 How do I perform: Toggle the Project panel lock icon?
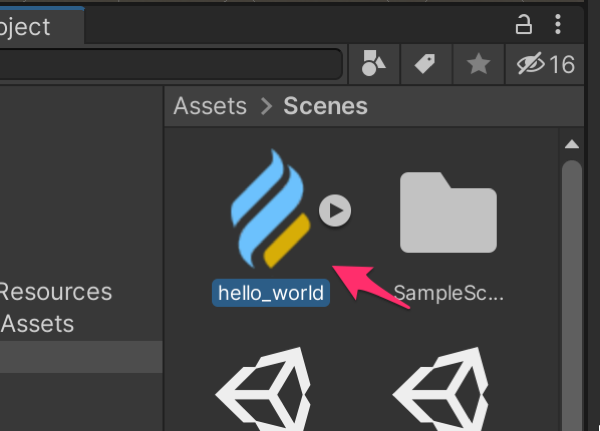click(523, 24)
